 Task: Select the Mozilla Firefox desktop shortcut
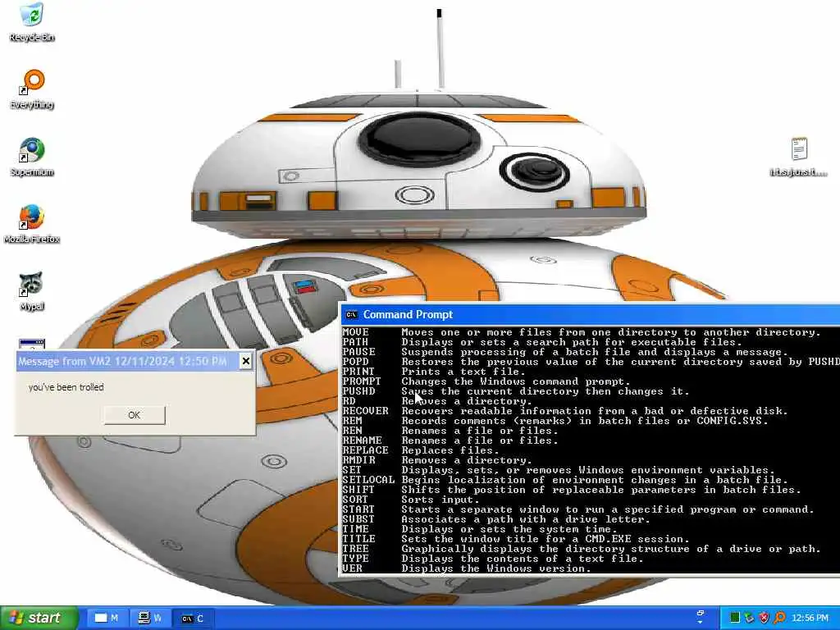pyautogui.click(x=32, y=223)
